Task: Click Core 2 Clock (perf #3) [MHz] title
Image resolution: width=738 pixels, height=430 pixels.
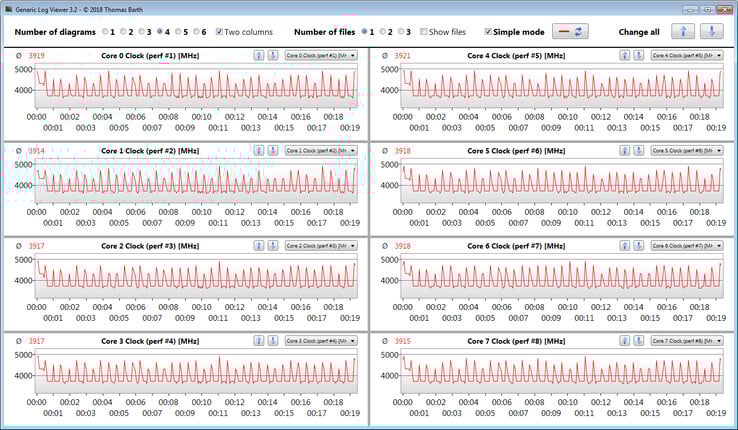Action: pos(150,246)
